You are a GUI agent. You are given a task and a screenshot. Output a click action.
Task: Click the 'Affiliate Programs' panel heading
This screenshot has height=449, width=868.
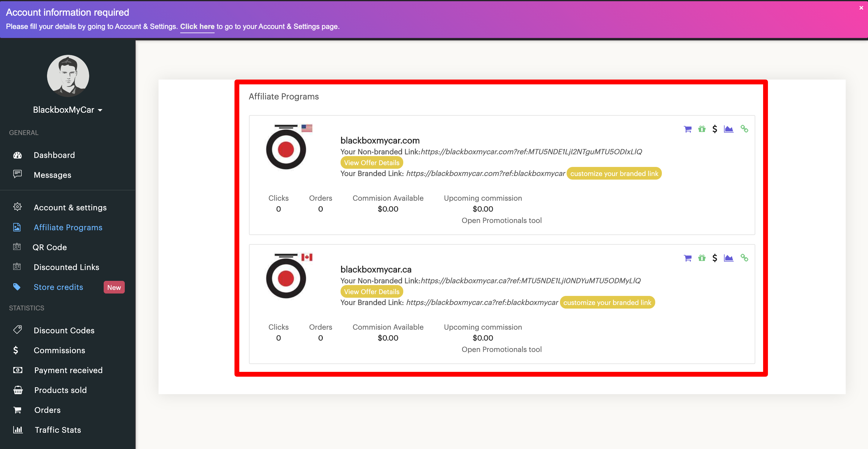pyautogui.click(x=283, y=96)
